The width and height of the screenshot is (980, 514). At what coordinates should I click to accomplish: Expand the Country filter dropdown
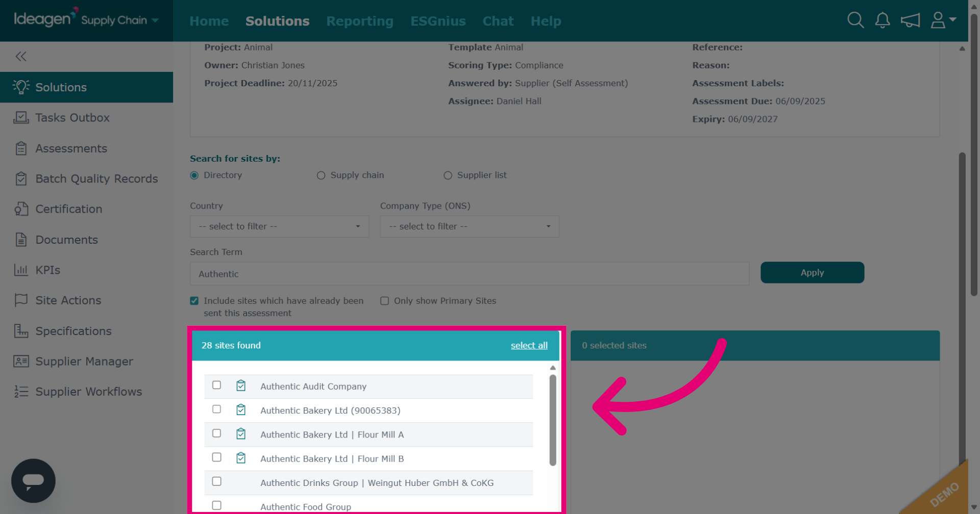click(x=279, y=226)
